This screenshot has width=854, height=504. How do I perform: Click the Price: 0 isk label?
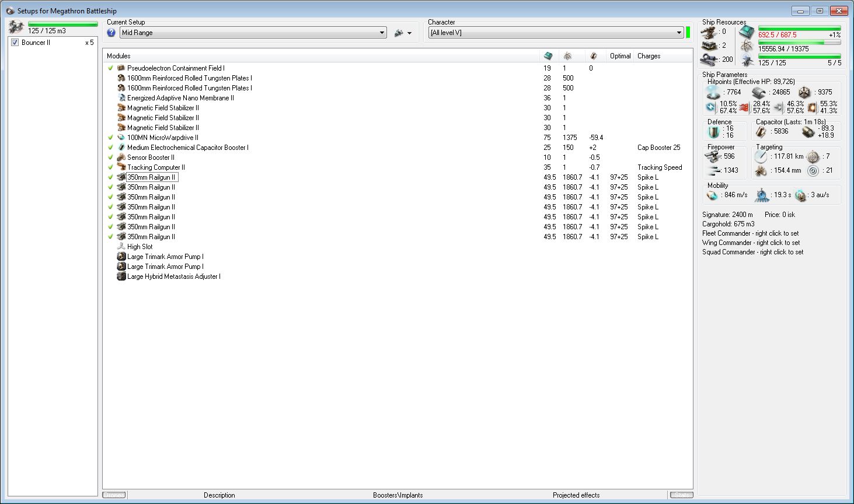[x=780, y=215]
